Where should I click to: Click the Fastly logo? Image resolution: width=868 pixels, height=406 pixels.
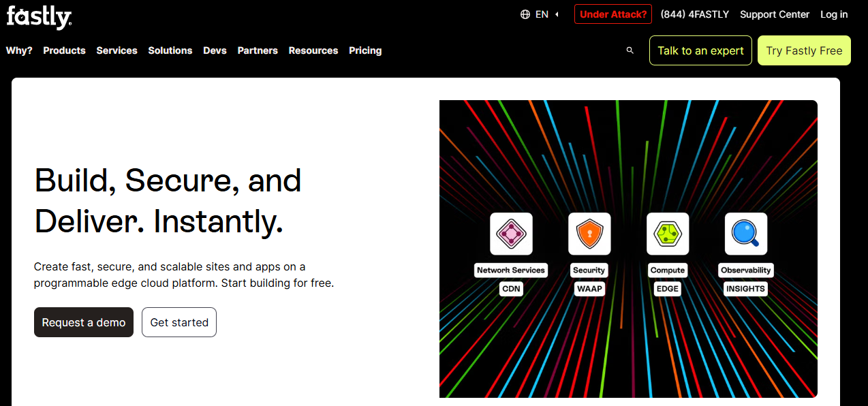[x=39, y=17]
